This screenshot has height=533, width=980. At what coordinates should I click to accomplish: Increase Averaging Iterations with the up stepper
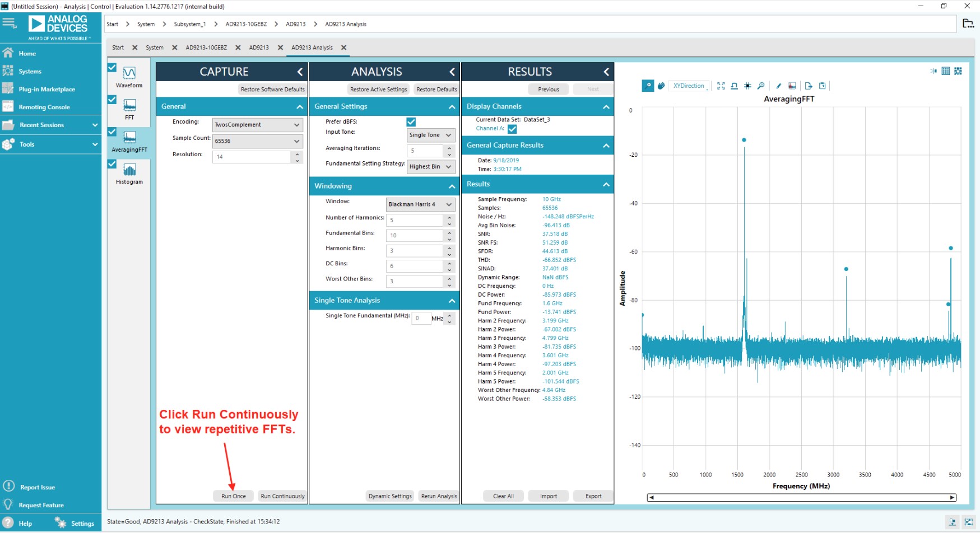pos(449,147)
